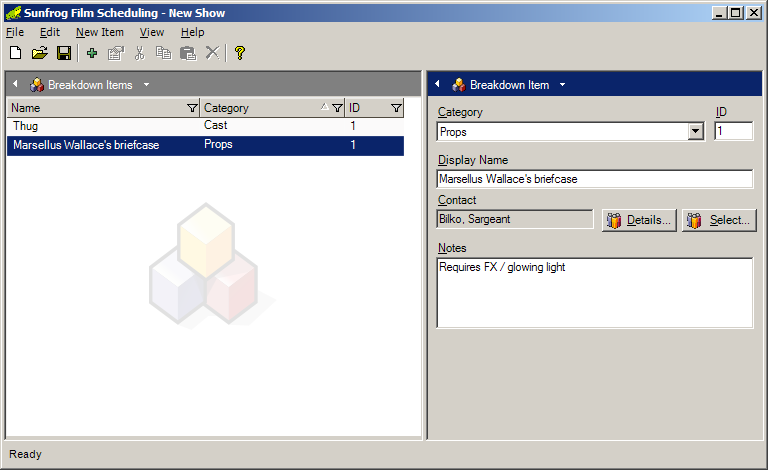Click the blocks icon in Breakdown Items header
Viewport: 768px width, 470px height.
click(x=37, y=85)
